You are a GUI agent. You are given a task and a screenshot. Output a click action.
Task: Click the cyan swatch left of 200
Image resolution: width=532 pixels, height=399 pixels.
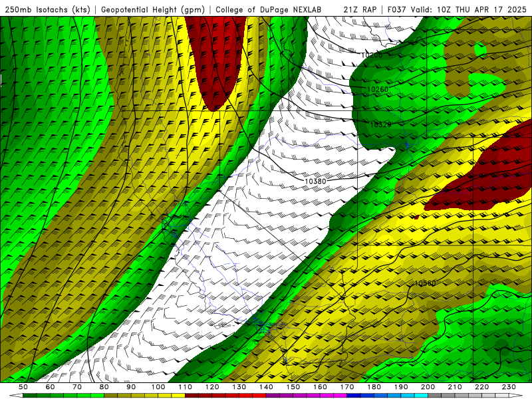point(421,396)
